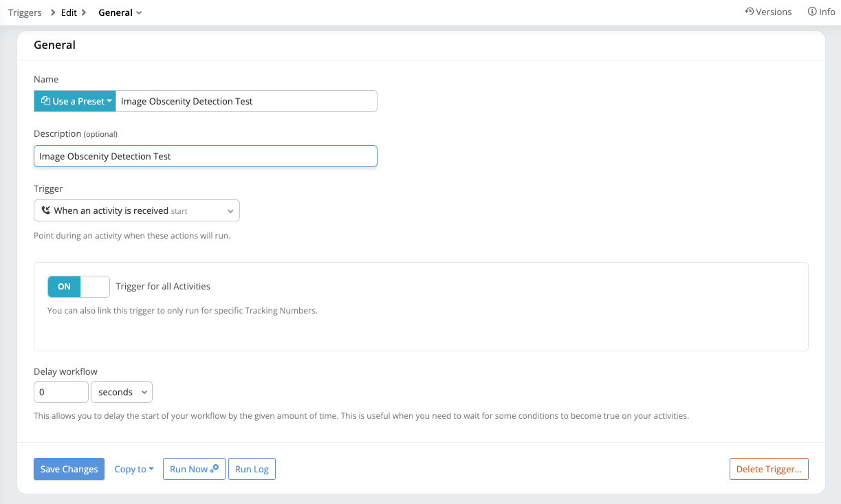Click the Name input field
The height and width of the screenshot is (504, 841).
(x=246, y=101)
